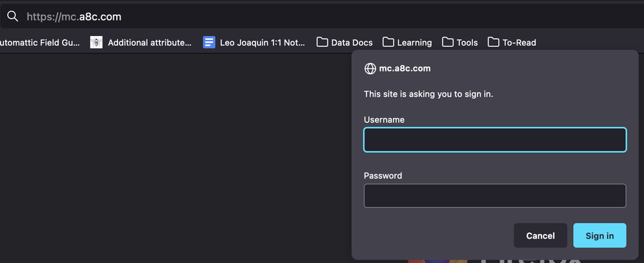Viewport: 644px width, 263px height.
Task: Click the globe icon in the sign-in dialog
Action: click(x=370, y=68)
